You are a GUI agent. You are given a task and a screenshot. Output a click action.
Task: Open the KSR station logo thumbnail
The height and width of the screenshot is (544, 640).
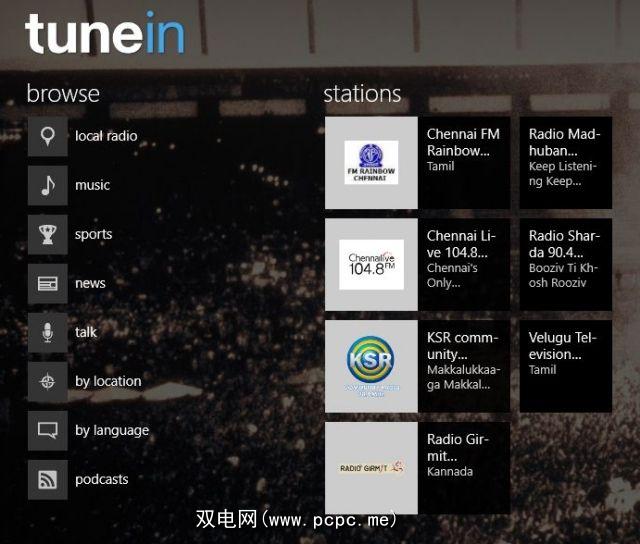371,366
